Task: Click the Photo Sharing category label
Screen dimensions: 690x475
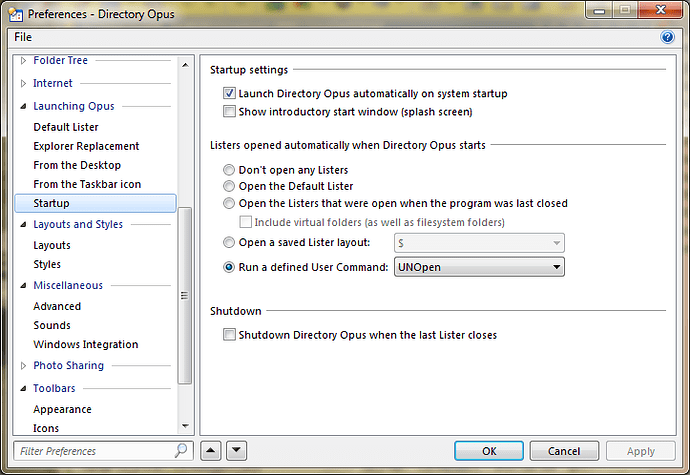Action: [x=69, y=365]
